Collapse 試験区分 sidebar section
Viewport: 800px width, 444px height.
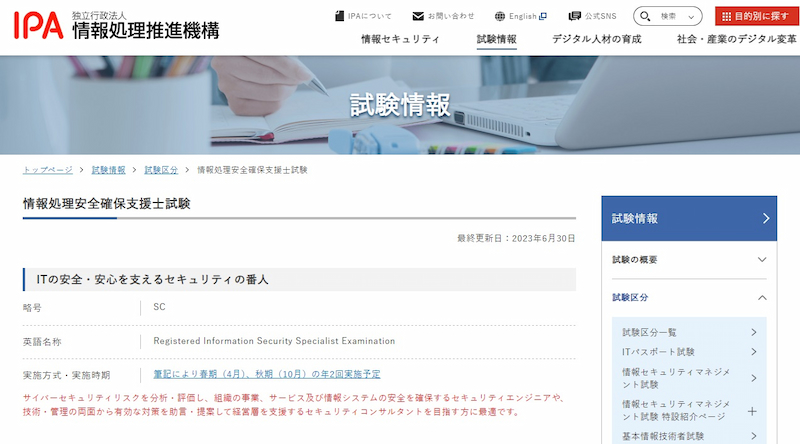coord(689,298)
